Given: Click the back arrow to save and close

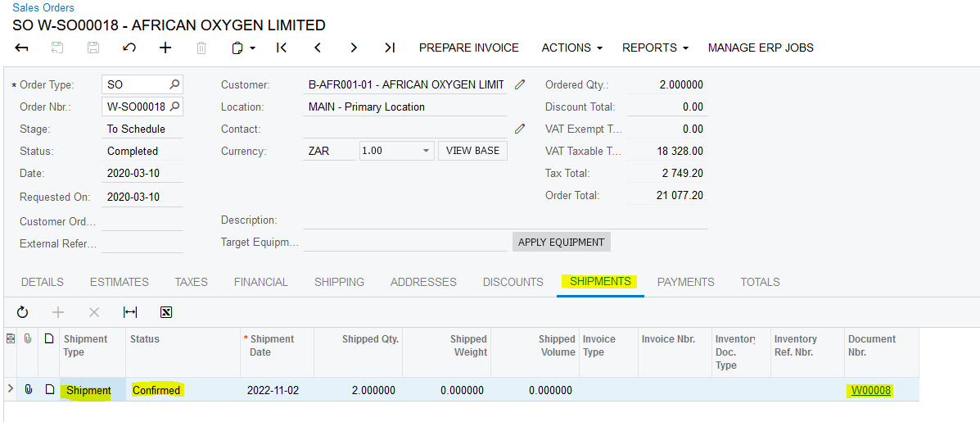Looking at the screenshot, I should pos(22,48).
